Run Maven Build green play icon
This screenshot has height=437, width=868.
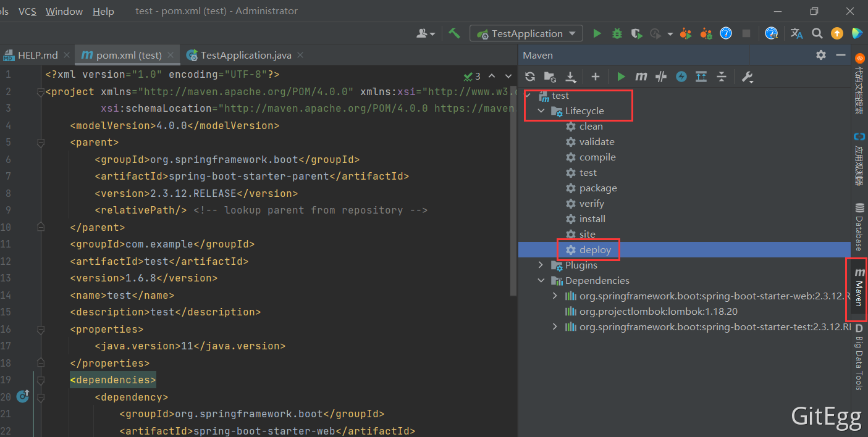coord(621,77)
